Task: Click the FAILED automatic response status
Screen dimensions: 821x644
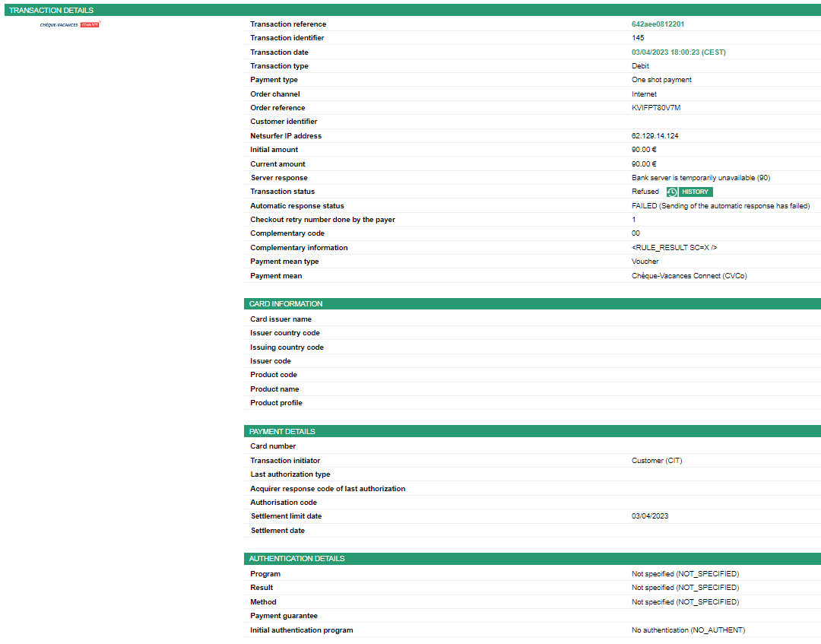Action: [721, 206]
